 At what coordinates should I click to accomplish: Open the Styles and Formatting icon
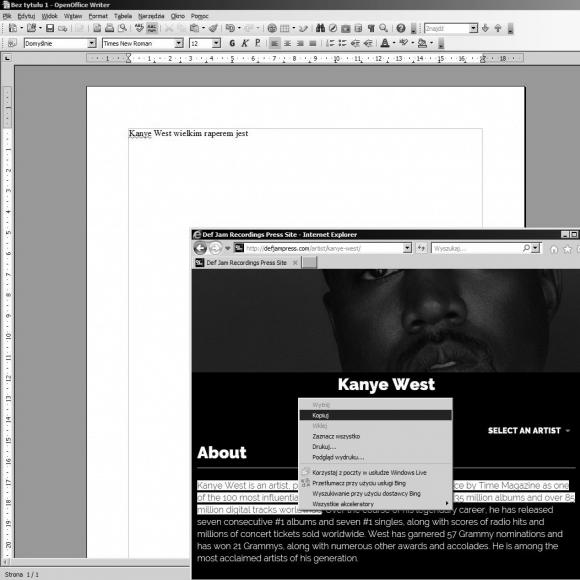pos(12,43)
